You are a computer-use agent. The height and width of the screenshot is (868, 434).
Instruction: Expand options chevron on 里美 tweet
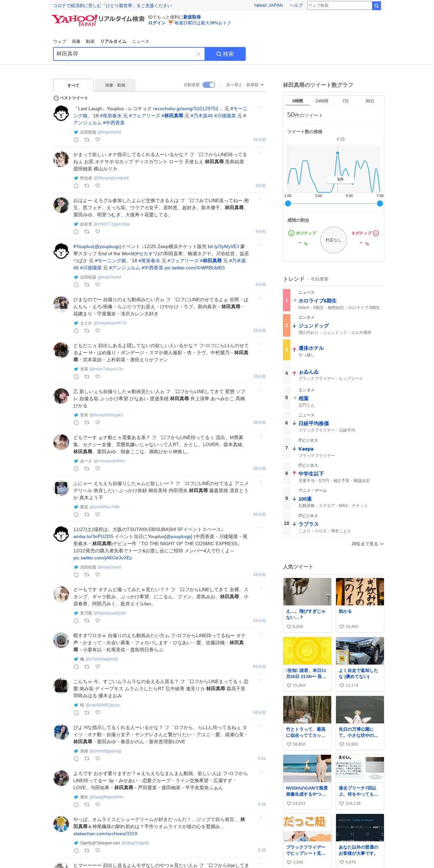(261, 390)
